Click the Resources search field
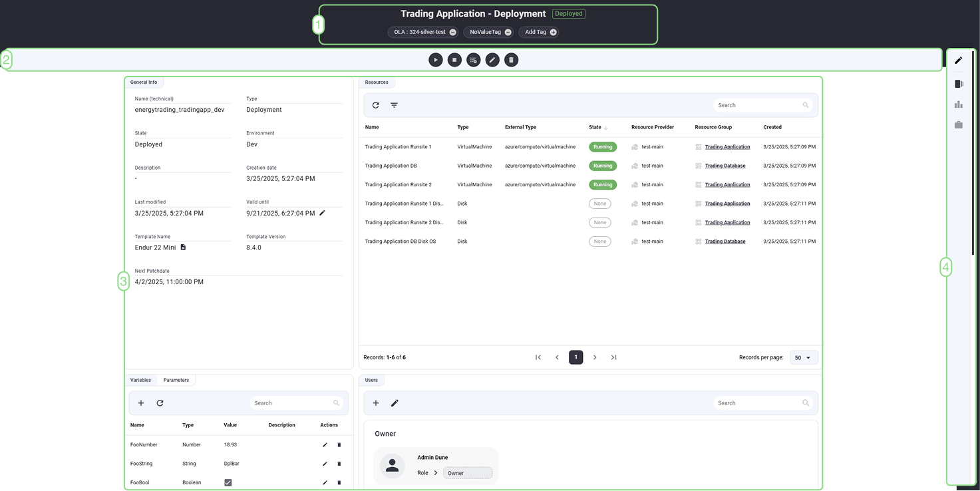The image size is (980, 491). pos(758,104)
